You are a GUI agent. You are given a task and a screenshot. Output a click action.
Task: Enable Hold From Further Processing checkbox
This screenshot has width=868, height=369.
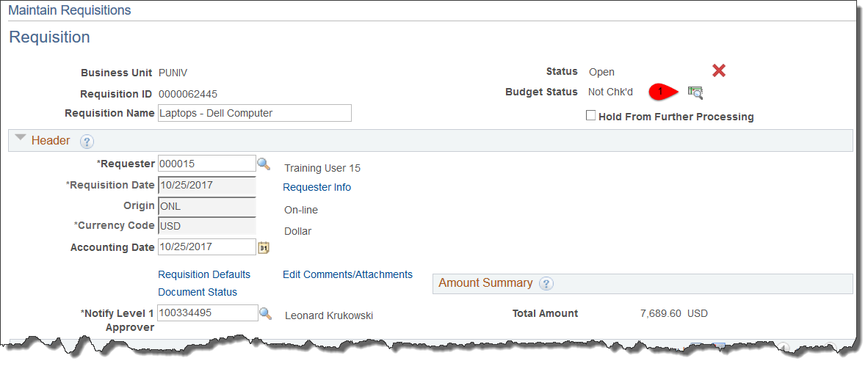point(590,115)
